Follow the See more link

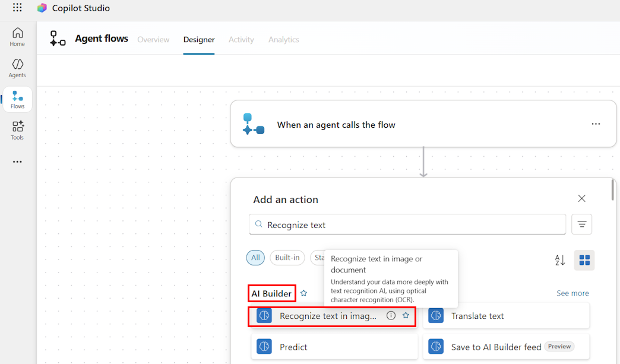pyautogui.click(x=572, y=293)
